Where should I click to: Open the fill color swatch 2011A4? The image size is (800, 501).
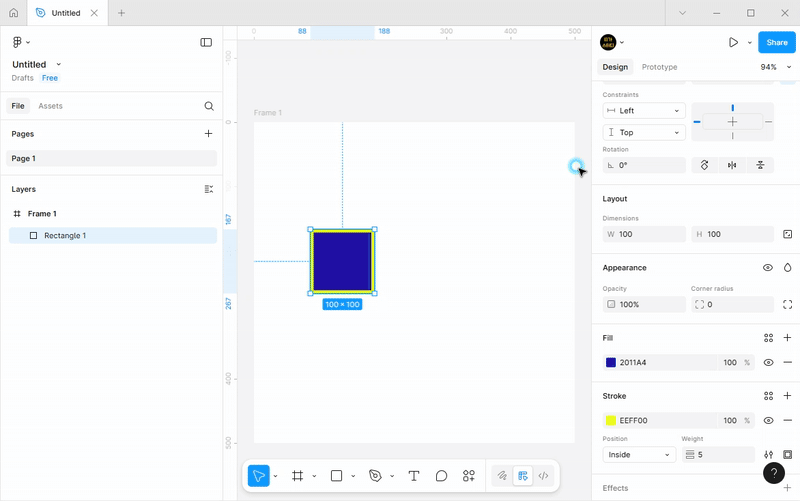tap(611, 362)
